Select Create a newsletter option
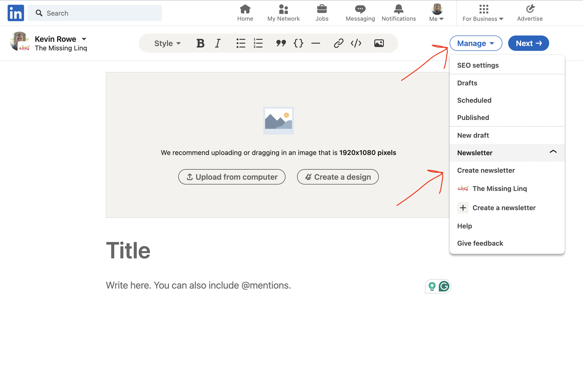The width and height of the screenshot is (583, 392). (504, 207)
